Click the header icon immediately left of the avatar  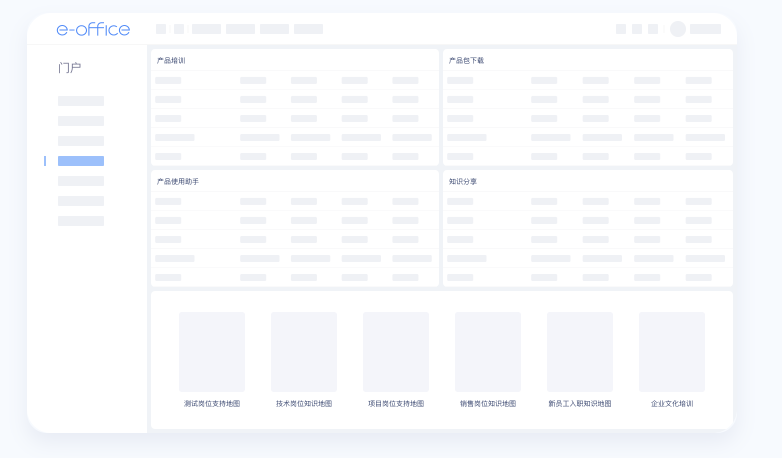click(653, 29)
